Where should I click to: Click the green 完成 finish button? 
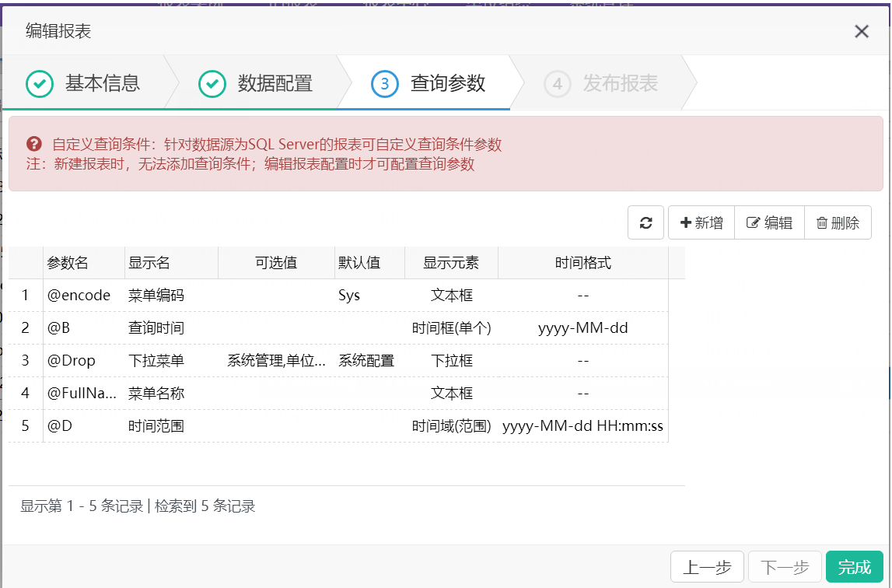855,567
